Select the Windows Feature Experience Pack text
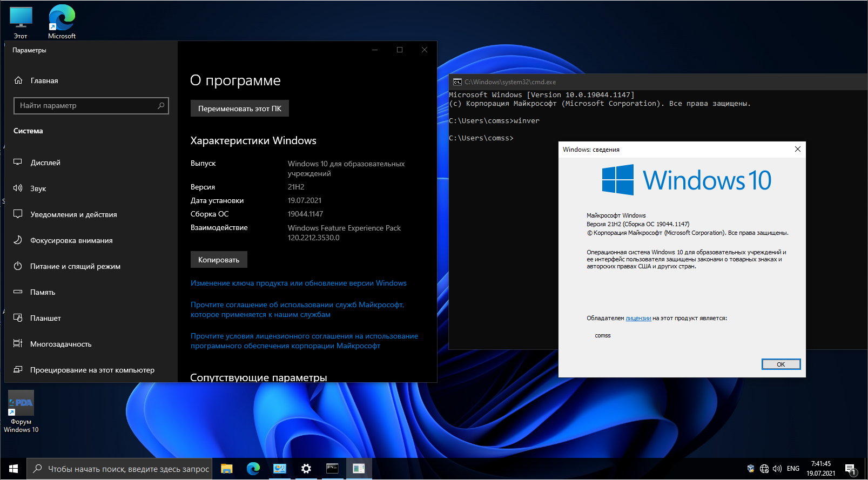 [x=345, y=233]
